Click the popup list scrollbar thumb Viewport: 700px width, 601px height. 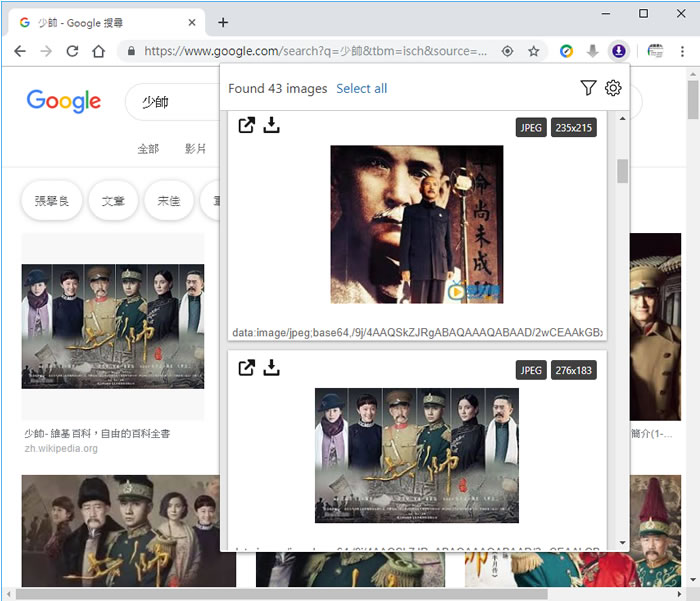click(x=622, y=171)
